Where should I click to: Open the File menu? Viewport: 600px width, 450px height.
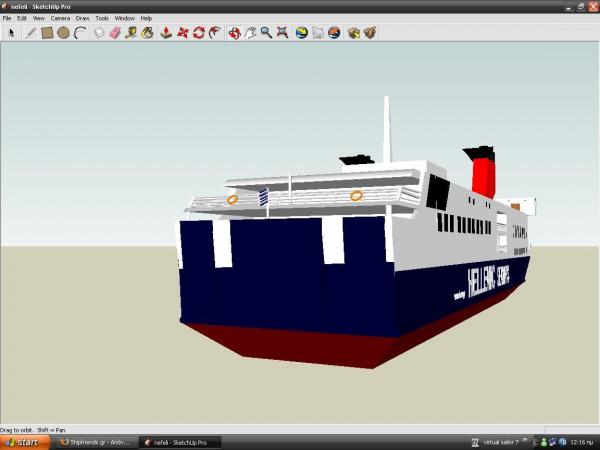tap(6, 18)
